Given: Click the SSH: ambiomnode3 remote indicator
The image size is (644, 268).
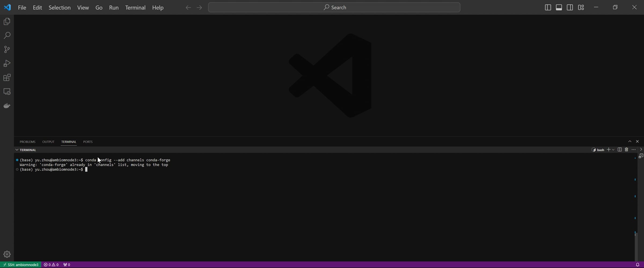Looking at the screenshot, I should pyautogui.click(x=21, y=265).
